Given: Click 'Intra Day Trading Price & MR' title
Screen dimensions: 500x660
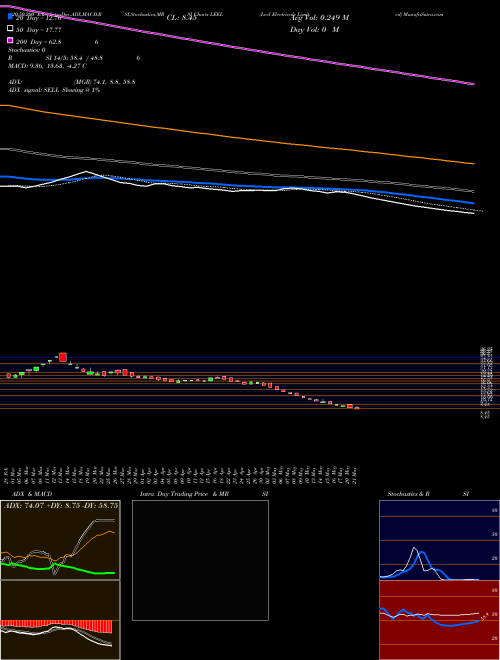Looking at the screenshot, I should click(x=185, y=494).
